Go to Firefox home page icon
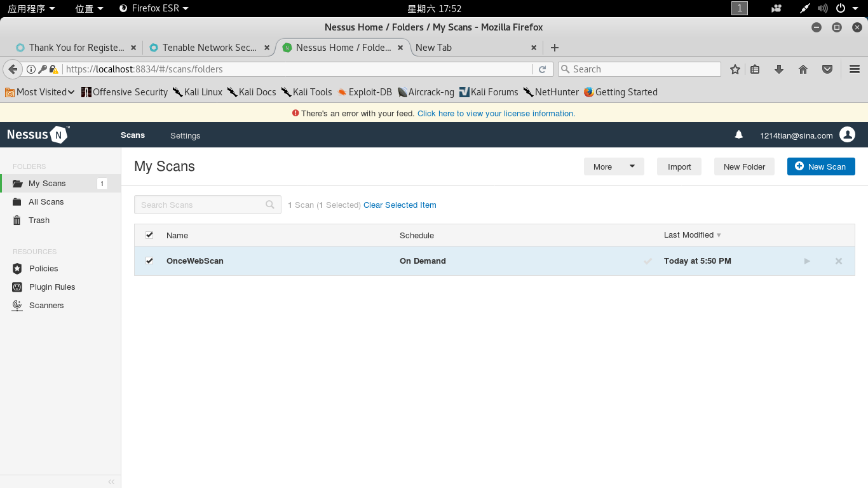The width and height of the screenshot is (868, 488). point(803,69)
